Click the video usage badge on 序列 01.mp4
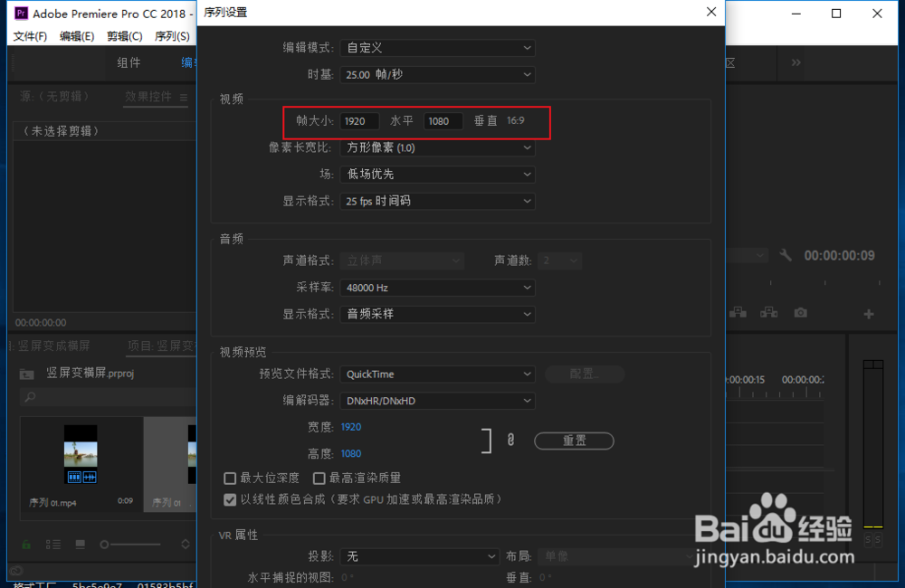The image size is (905, 588). coord(74,477)
